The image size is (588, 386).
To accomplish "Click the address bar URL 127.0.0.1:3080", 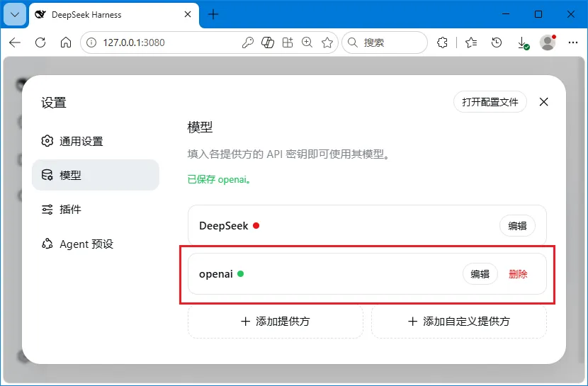I will [x=134, y=42].
